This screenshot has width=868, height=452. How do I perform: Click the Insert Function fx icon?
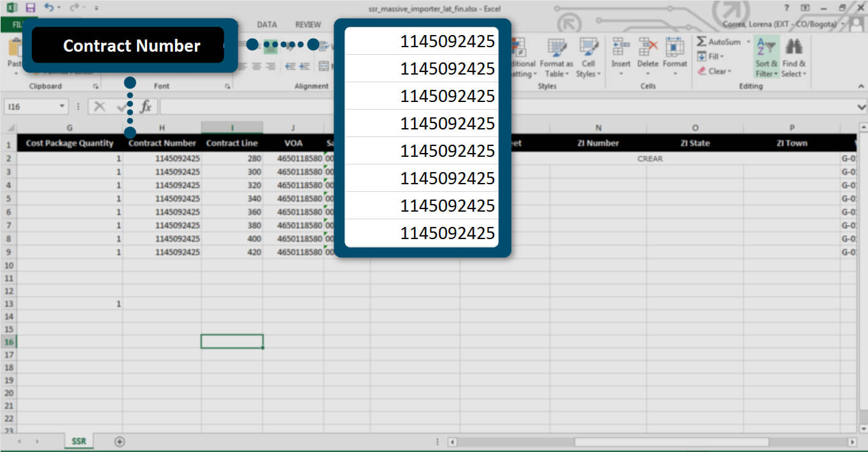tap(146, 106)
